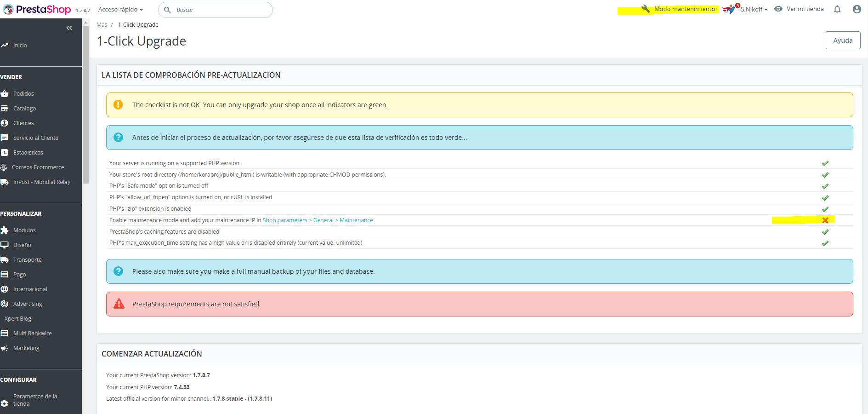Click the magnifier search icon

pos(168,10)
